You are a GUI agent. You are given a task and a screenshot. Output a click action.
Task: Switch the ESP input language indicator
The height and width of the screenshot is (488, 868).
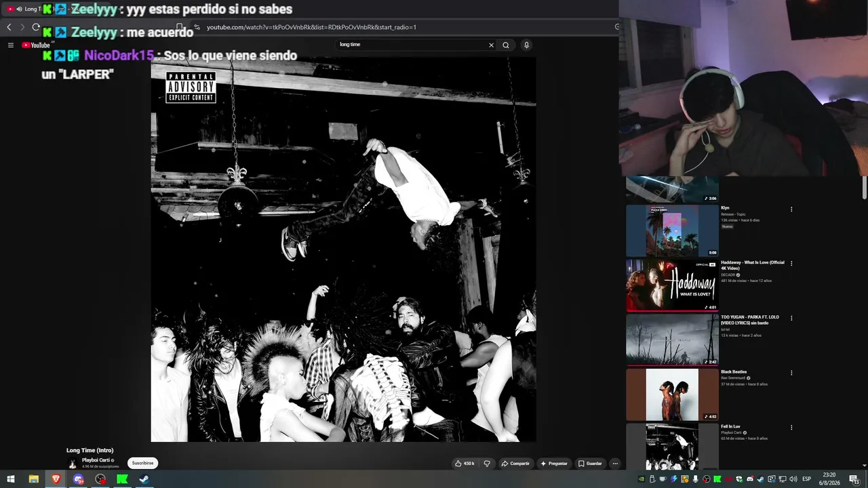pos(807,479)
